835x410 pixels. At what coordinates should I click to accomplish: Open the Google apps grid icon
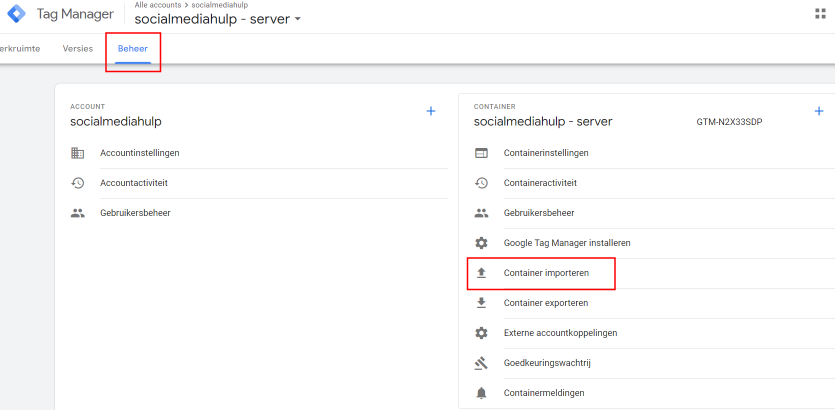coord(821,14)
